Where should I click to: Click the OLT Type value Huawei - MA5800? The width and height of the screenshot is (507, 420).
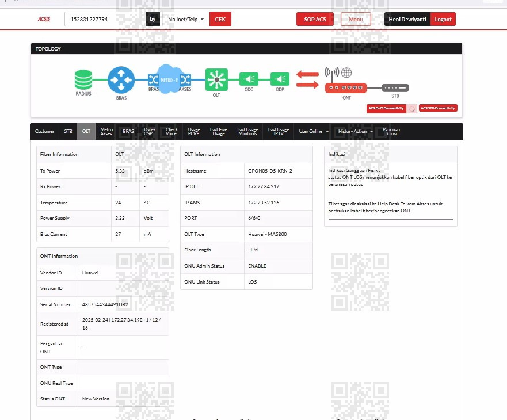(x=268, y=234)
